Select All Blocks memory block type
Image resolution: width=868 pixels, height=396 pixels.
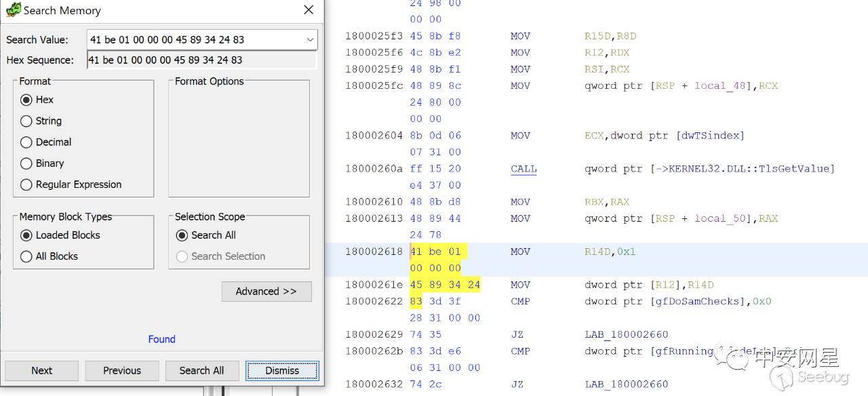pyautogui.click(x=26, y=256)
